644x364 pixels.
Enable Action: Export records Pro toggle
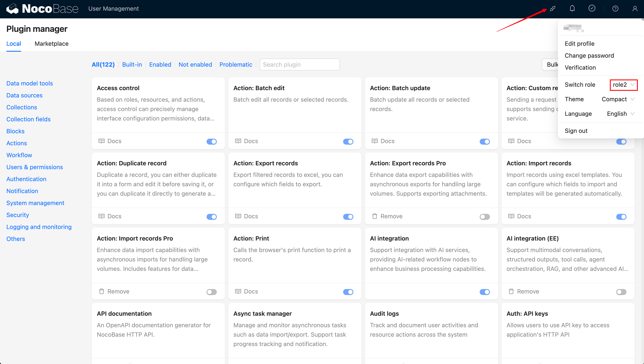pos(485,217)
